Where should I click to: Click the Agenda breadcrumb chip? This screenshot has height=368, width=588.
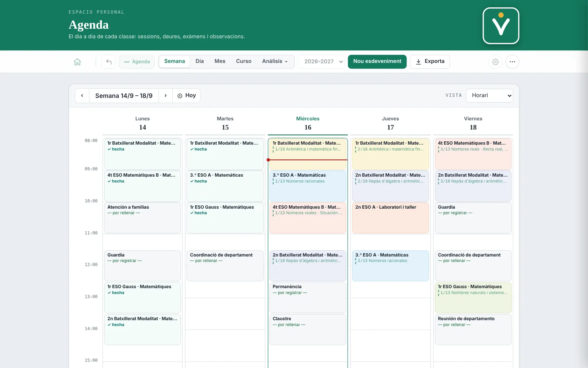[x=137, y=62]
